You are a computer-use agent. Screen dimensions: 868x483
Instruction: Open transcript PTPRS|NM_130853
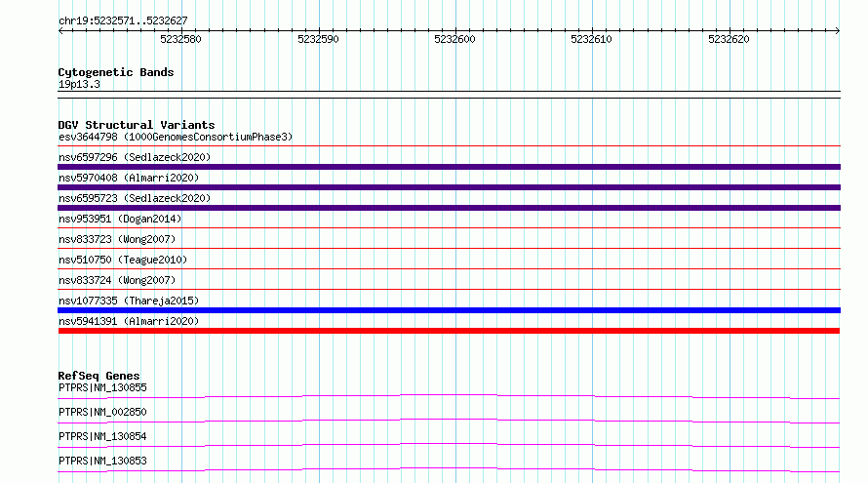(102, 461)
